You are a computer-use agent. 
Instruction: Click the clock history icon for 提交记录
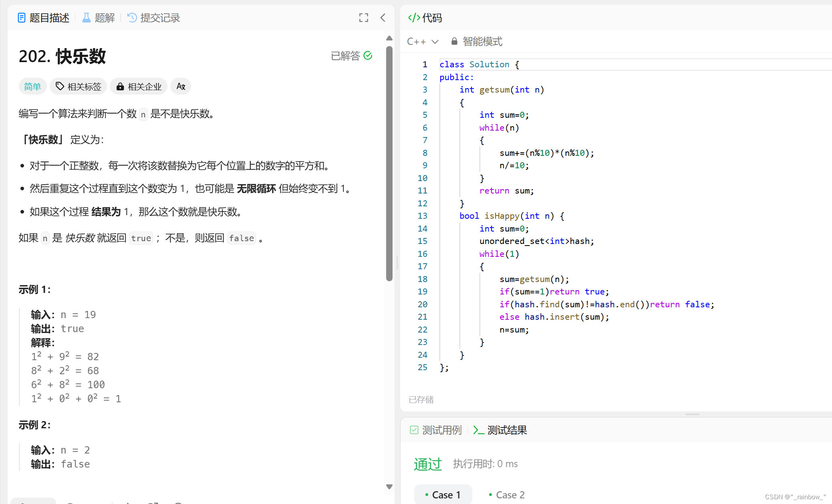point(132,18)
